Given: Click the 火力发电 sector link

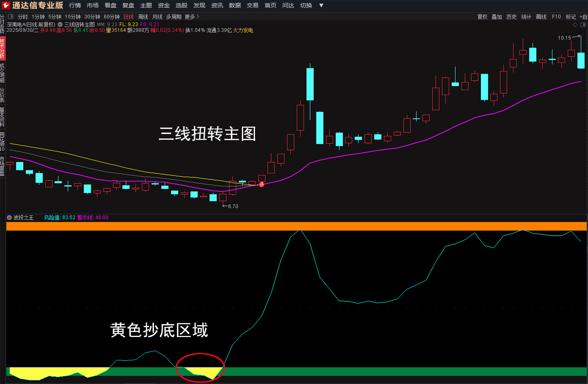Looking at the screenshot, I should [243, 30].
